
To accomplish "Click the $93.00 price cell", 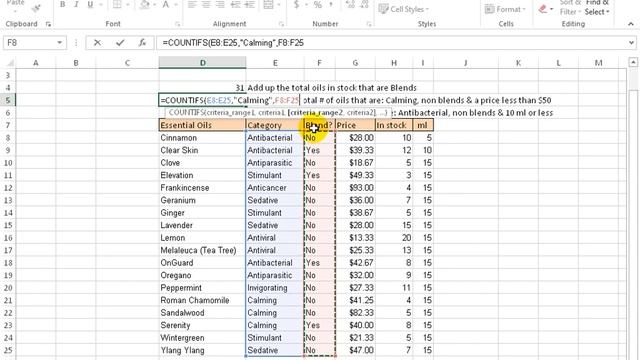I will point(355,188).
